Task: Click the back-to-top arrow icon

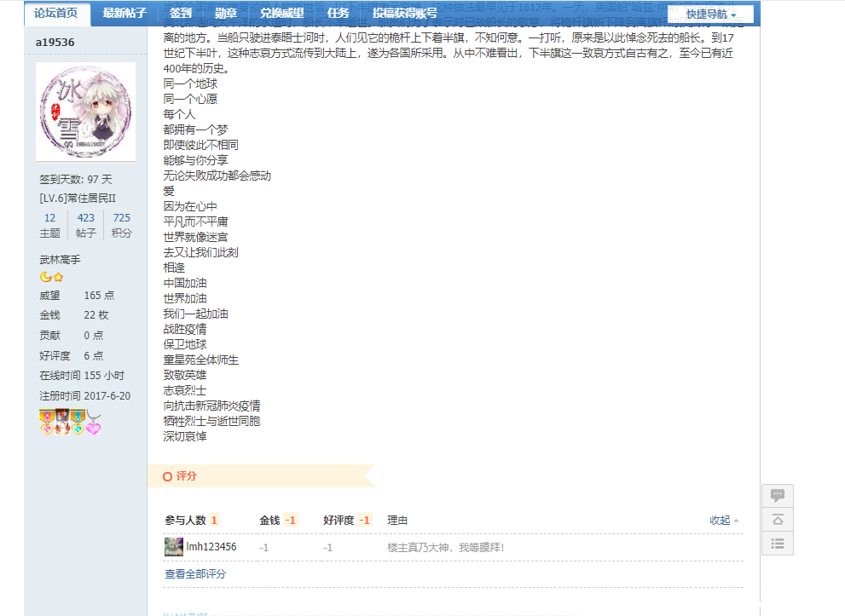Action: [778, 521]
